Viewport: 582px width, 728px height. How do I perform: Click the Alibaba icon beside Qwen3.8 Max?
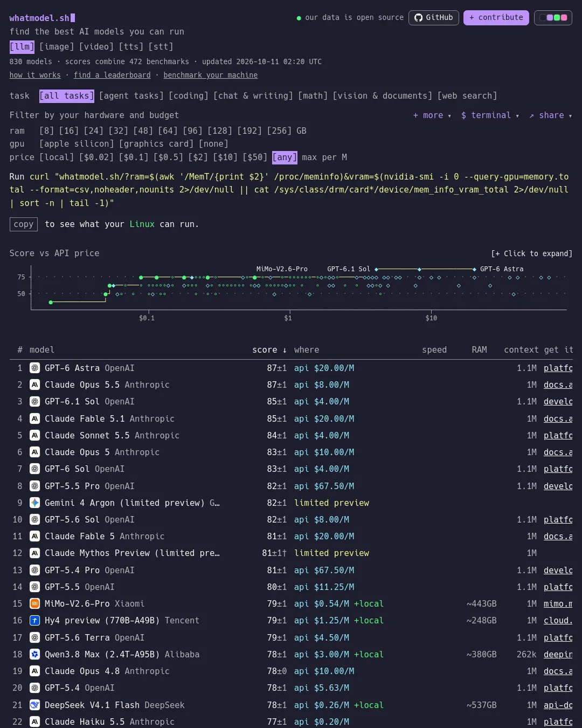tap(34, 655)
